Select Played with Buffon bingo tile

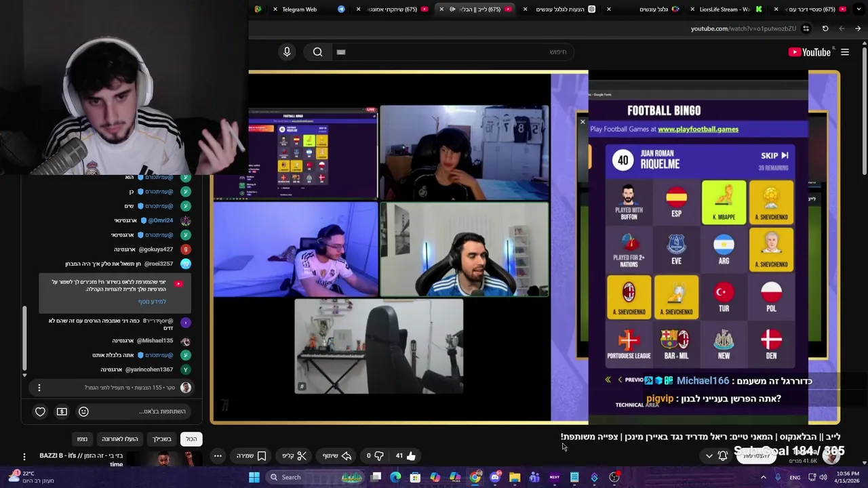tap(629, 202)
